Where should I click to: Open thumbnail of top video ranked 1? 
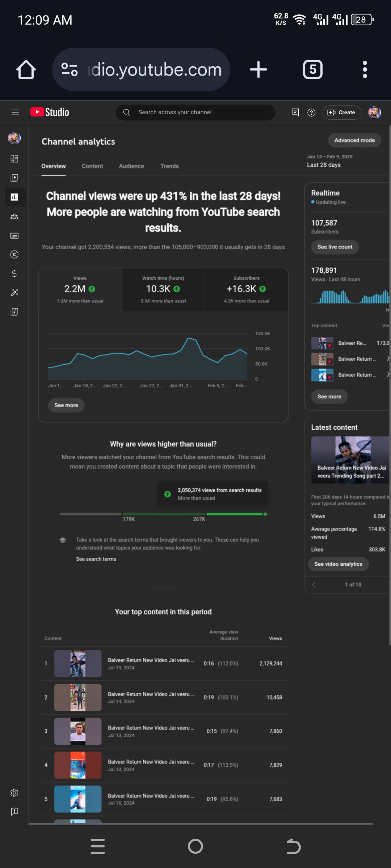coord(78,663)
